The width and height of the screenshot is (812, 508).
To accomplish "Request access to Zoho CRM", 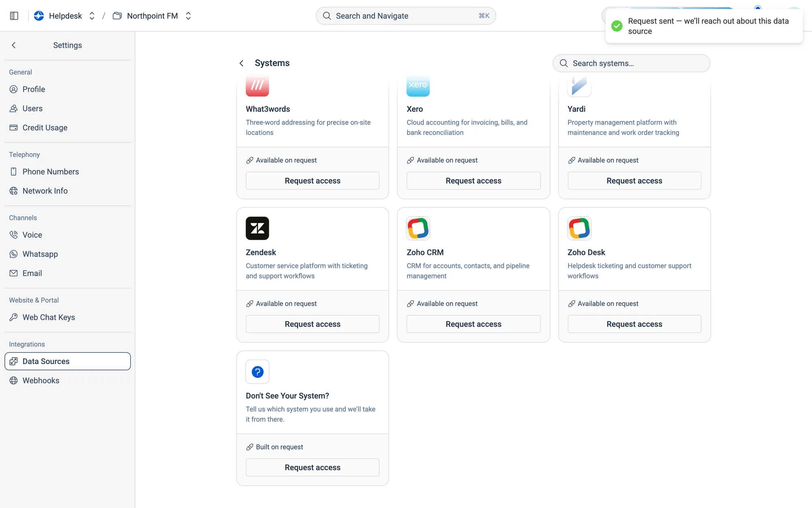I will coord(473,324).
